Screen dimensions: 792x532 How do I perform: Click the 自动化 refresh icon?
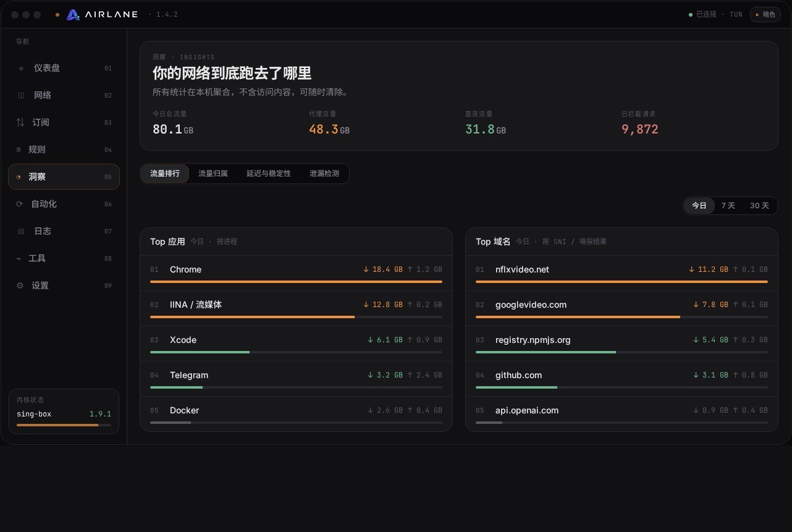19,204
